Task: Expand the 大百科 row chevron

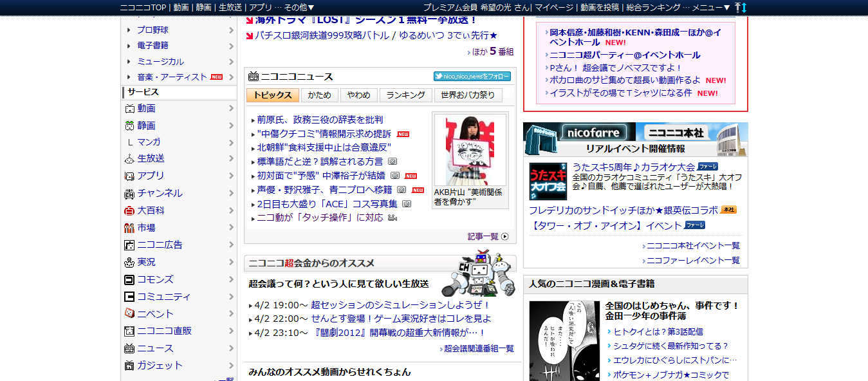Action: point(231,210)
